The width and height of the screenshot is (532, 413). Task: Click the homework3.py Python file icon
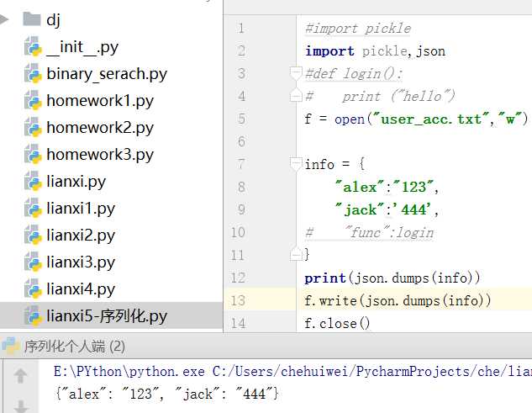click(x=33, y=154)
